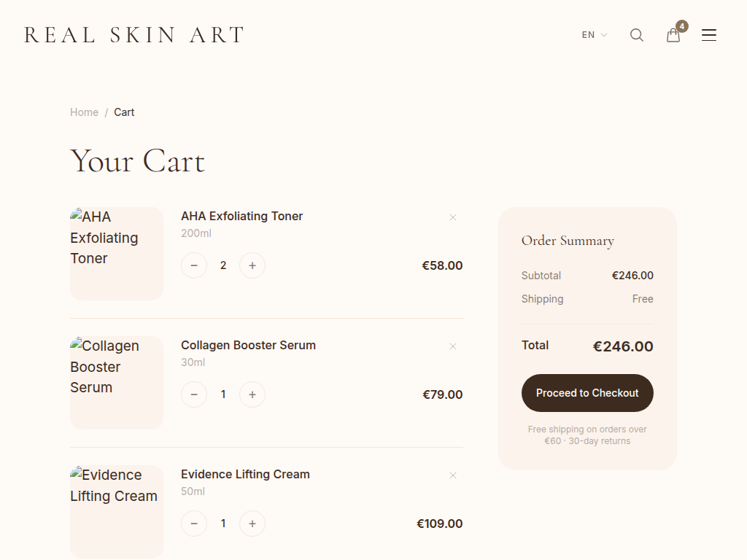Open the hamburger menu
This screenshot has width=747, height=560.
pos(709,35)
